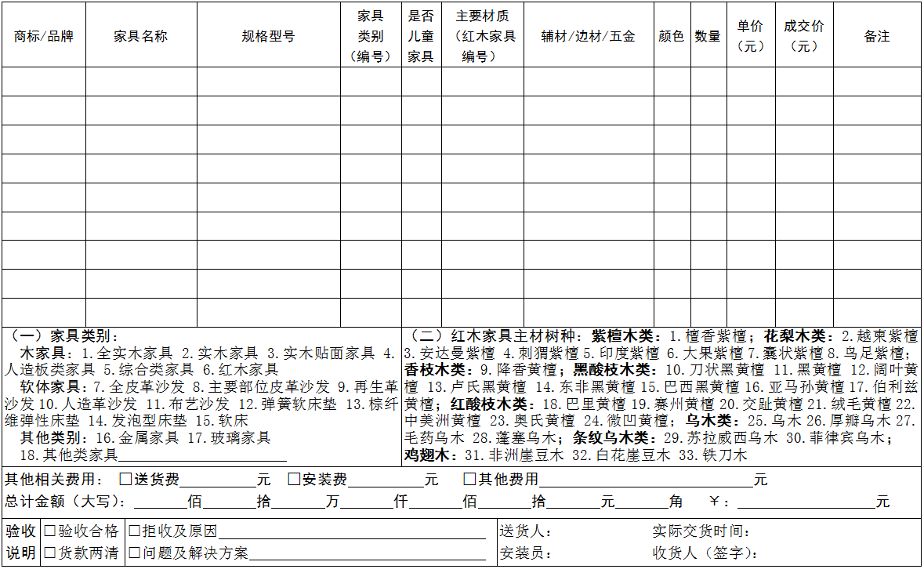The height and width of the screenshot is (569, 924).
Task: Tick the 验收合格 checkbox
Action: 50,531
